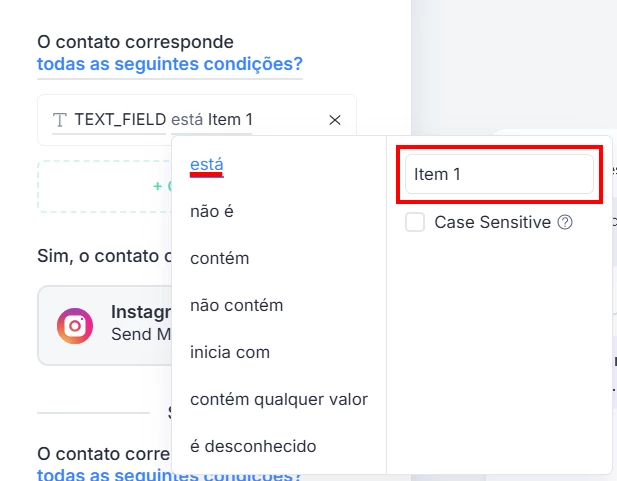617x481 pixels.
Task: Choose the "inicia com" option
Action: coord(229,352)
